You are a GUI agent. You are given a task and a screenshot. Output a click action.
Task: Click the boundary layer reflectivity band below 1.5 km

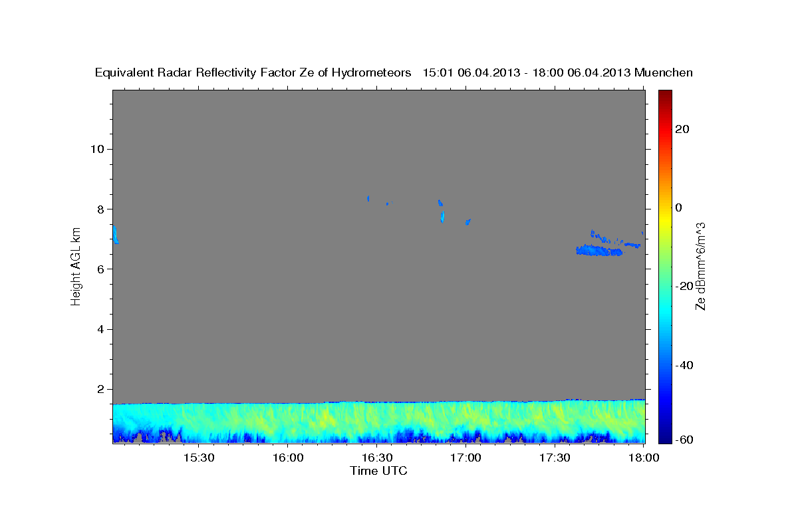pyautogui.click(x=379, y=422)
